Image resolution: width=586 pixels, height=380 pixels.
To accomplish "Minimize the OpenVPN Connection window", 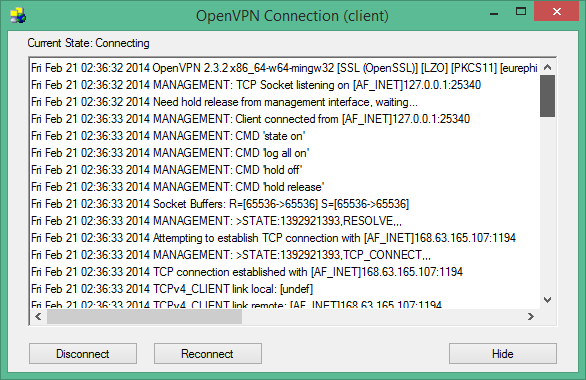I will coord(494,12).
